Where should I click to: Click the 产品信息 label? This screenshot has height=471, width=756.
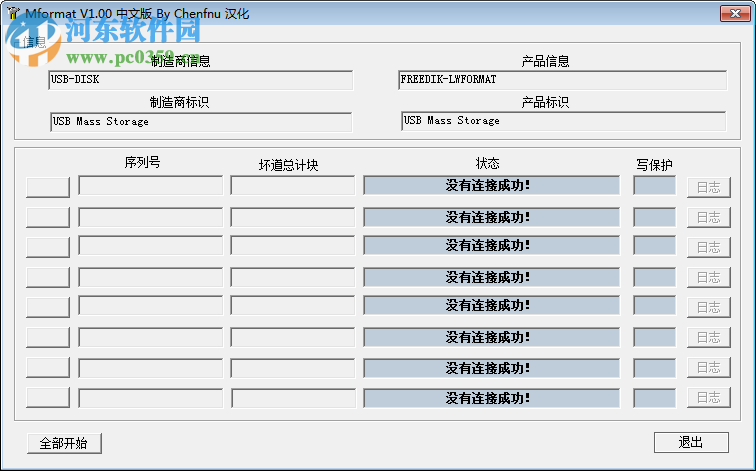(x=545, y=61)
